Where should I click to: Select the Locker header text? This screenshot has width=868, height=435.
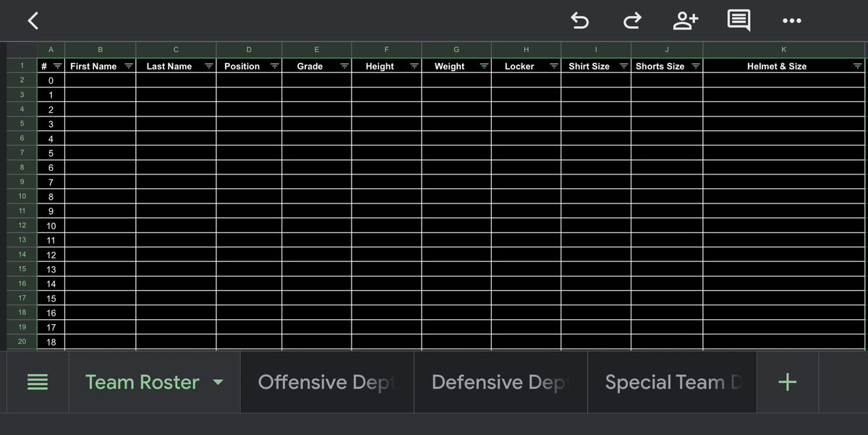click(x=519, y=66)
